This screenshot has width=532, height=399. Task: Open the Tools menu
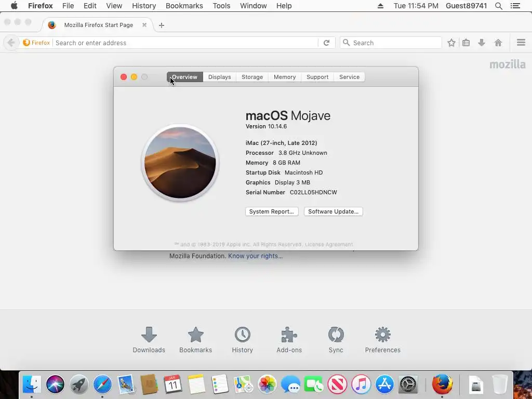(x=221, y=6)
